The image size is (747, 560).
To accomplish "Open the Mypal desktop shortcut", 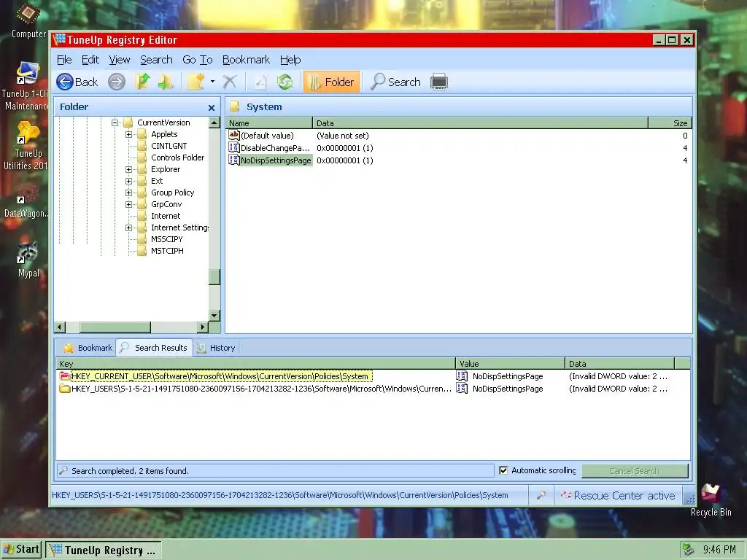I will pyautogui.click(x=28, y=260).
